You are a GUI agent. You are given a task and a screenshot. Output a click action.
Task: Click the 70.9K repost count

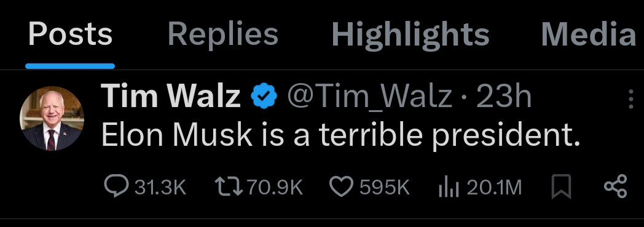point(275,188)
